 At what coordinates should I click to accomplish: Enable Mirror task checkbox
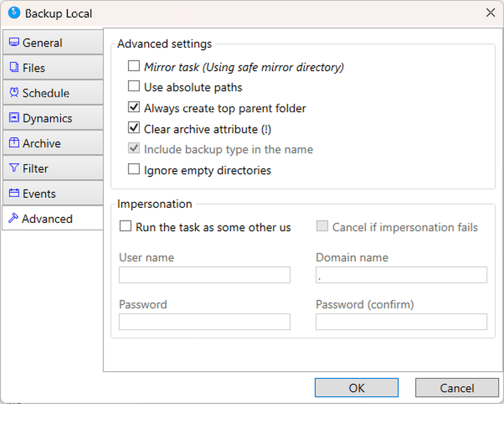[x=134, y=66]
